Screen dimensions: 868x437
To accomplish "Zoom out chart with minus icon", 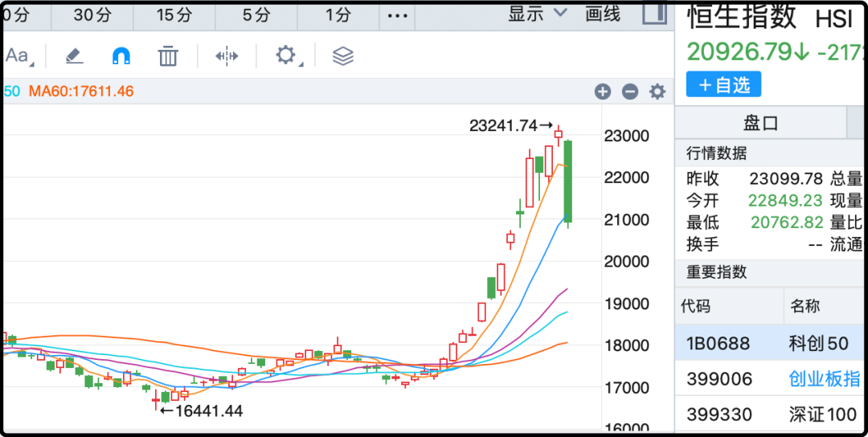I will [x=630, y=92].
